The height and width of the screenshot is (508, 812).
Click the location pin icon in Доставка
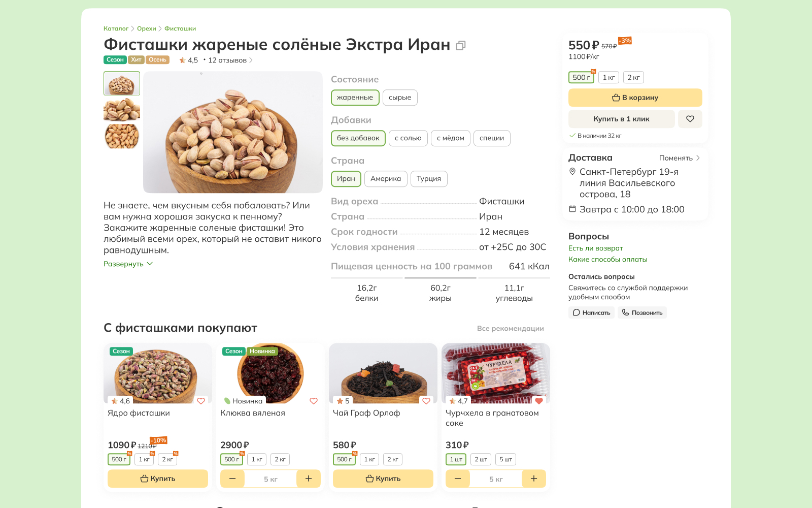click(x=572, y=172)
